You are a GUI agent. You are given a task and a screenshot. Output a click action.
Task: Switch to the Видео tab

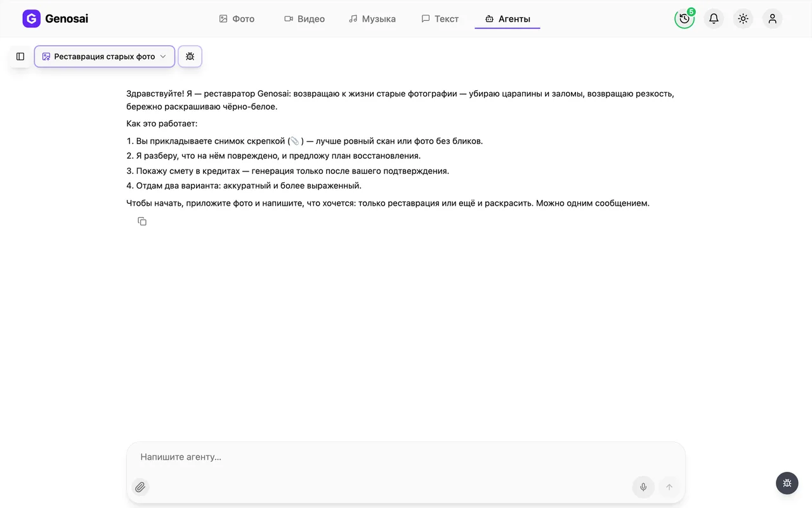304,19
